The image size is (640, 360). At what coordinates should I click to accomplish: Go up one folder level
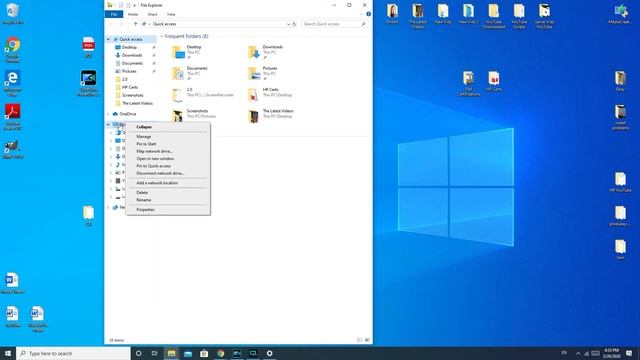coord(135,24)
